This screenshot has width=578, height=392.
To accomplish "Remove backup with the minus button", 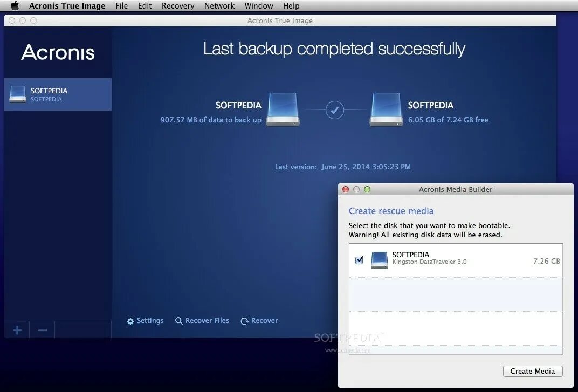I will click(x=43, y=329).
